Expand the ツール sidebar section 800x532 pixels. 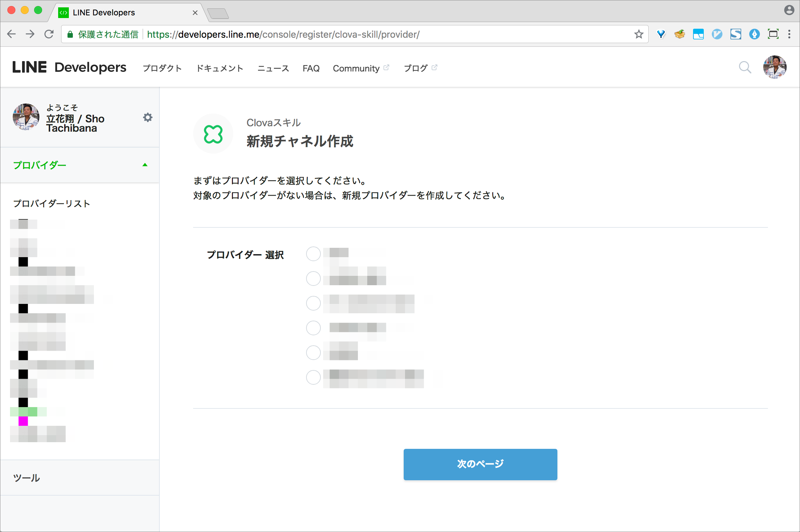[80, 478]
